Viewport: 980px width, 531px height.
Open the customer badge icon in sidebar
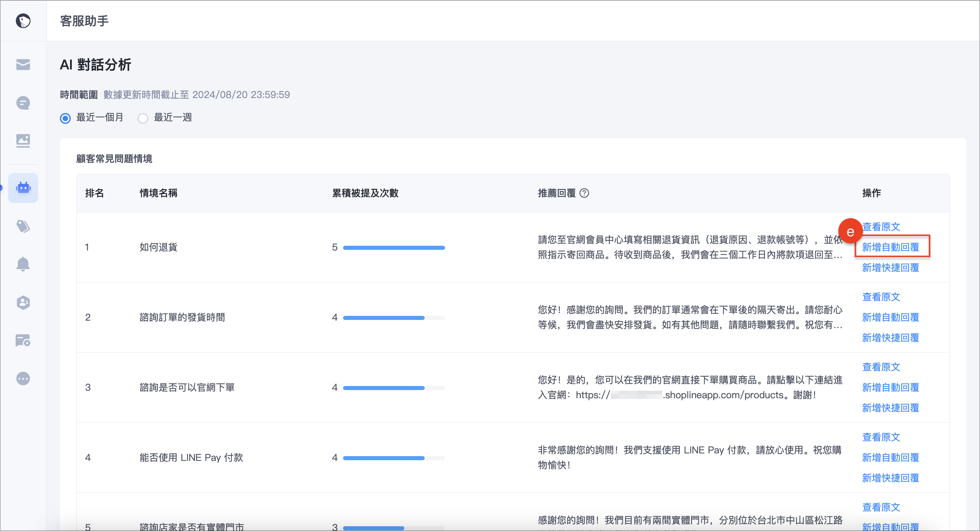(23, 303)
